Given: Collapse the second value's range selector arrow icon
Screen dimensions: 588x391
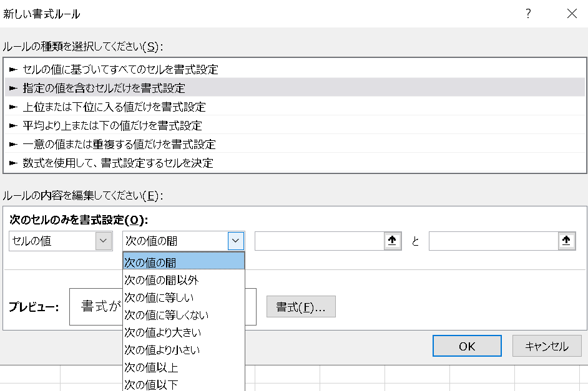Looking at the screenshot, I should pos(566,241).
